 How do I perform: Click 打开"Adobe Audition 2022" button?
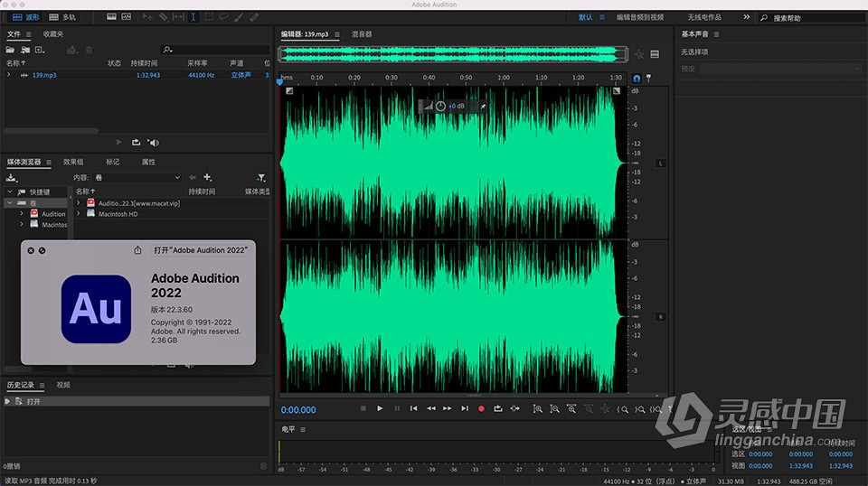pos(201,250)
